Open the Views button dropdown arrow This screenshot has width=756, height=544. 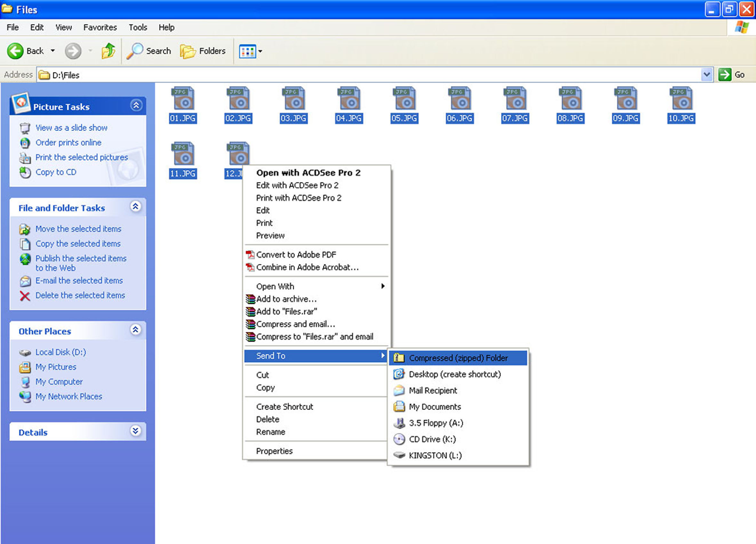coord(260,51)
